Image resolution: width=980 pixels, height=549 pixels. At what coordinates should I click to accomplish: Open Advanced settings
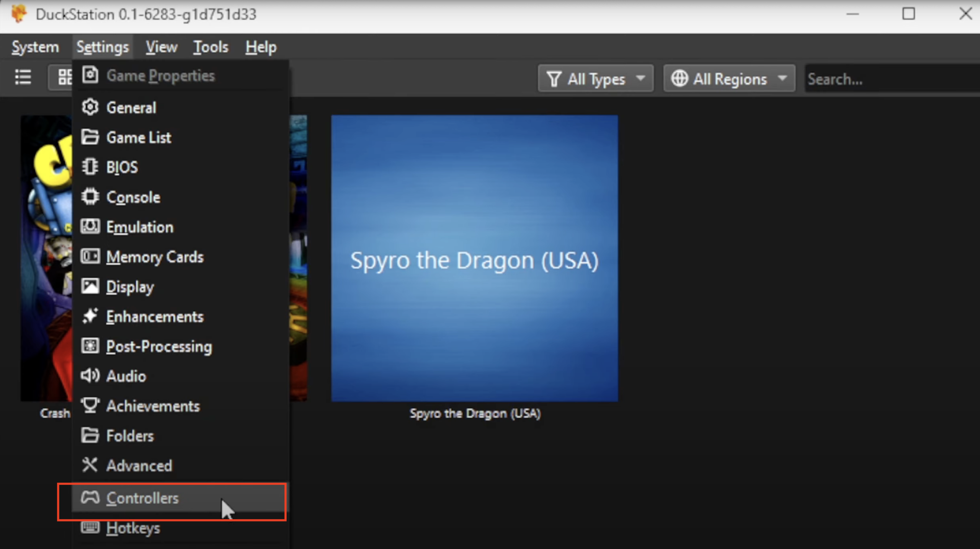point(181,466)
